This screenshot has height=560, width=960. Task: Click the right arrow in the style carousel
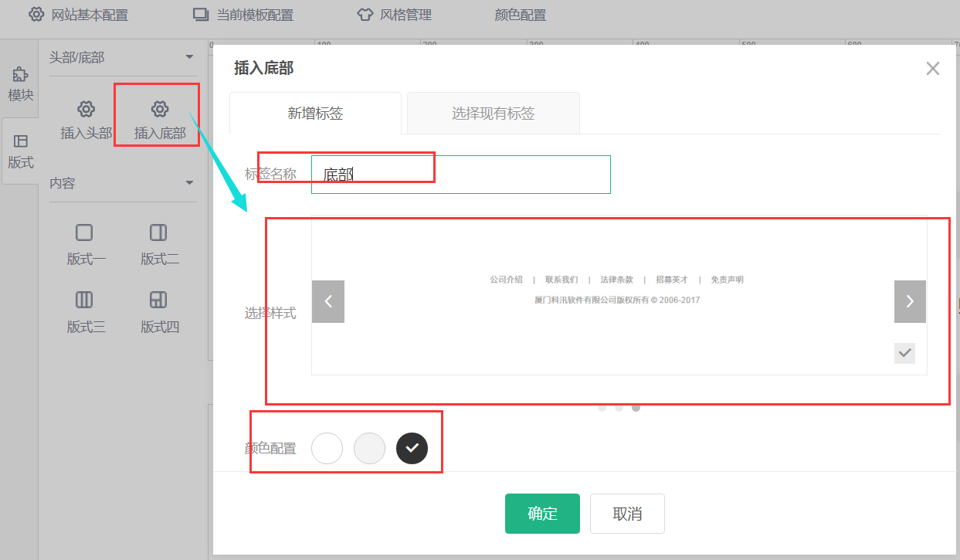pyautogui.click(x=910, y=301)
